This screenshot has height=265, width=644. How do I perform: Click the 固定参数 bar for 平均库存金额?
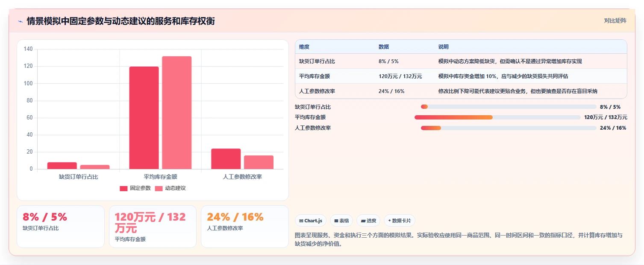pyautogui.click(x=144, y=118)
